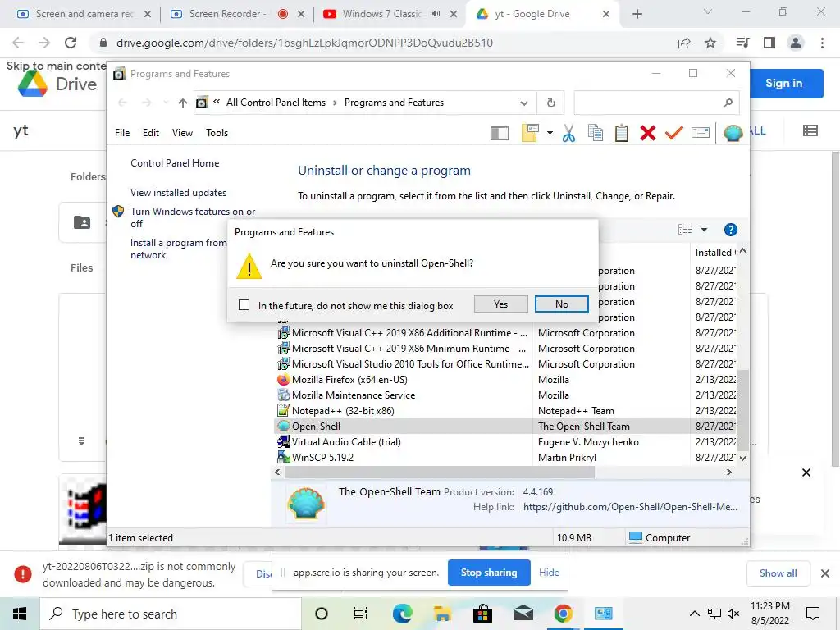Open the View menu
840x630 pixels.
182,133
